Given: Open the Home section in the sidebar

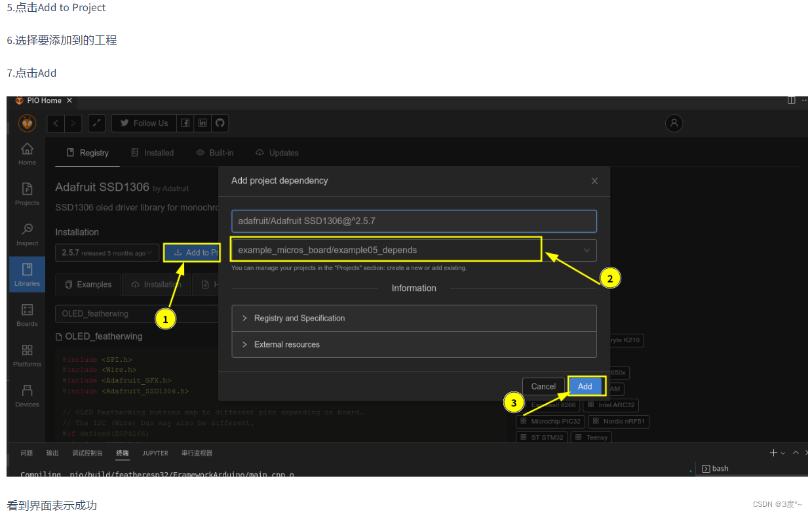Looking at the screenshot, I should click(27, 154).
